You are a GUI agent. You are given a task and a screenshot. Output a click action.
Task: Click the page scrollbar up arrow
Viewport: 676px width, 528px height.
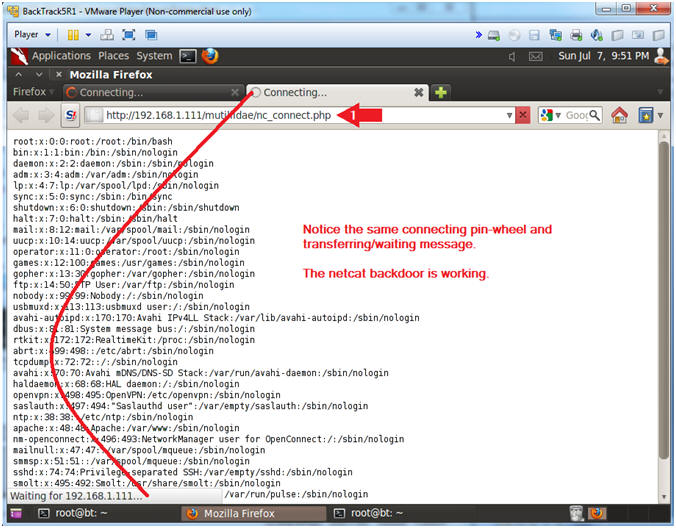click(664, 137)
